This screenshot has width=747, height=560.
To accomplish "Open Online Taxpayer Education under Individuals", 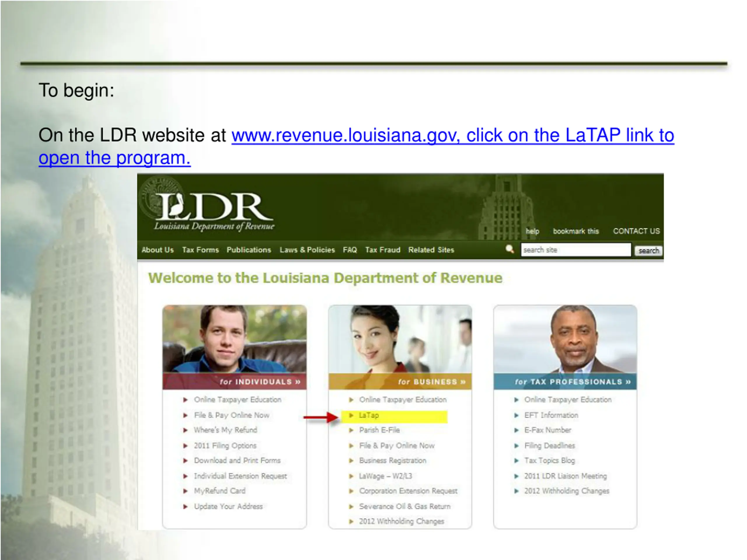I will pyautogui.click(x=238, y=400).
